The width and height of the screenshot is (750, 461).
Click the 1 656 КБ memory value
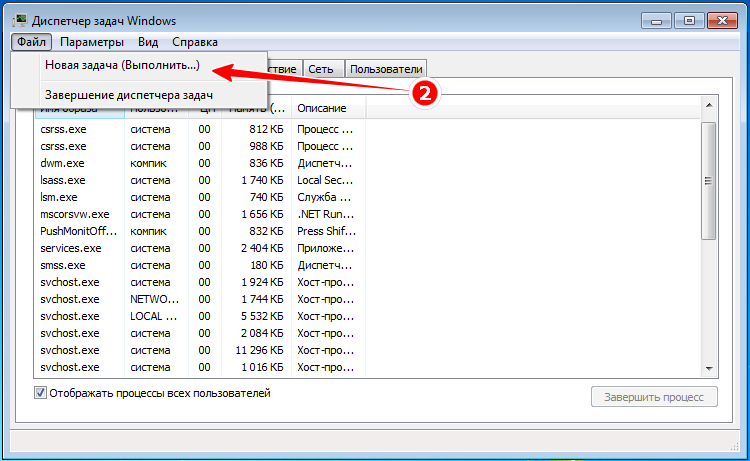tap(262, 214)
